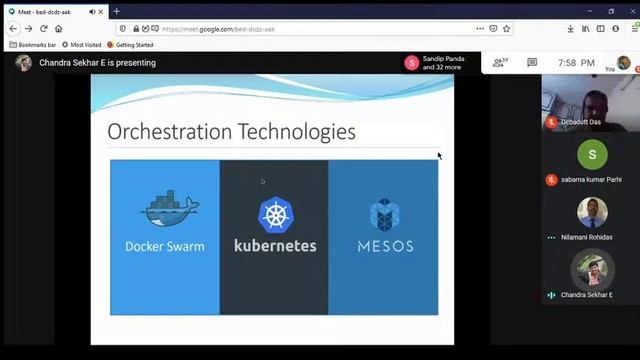Open a new browser tab
Image resolution: width=640 pixels, height=360 pixels.
(x=117, y=11)
